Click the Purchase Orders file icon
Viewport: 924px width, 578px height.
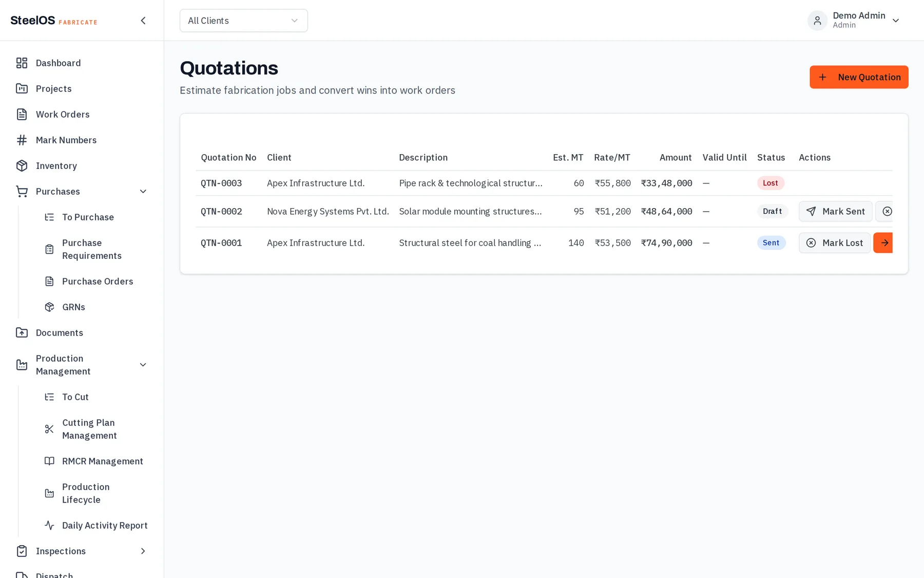click(49, 281)
